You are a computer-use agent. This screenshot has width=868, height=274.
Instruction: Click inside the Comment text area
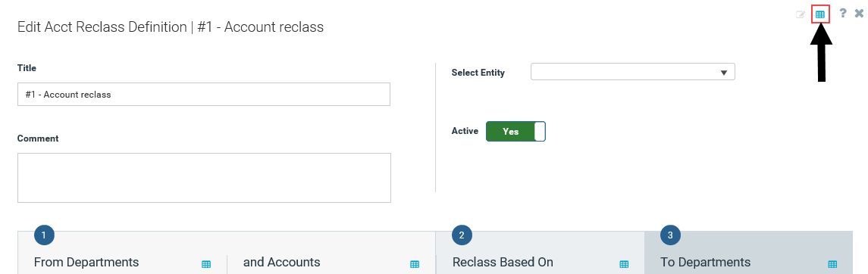(x=204, y=178)
